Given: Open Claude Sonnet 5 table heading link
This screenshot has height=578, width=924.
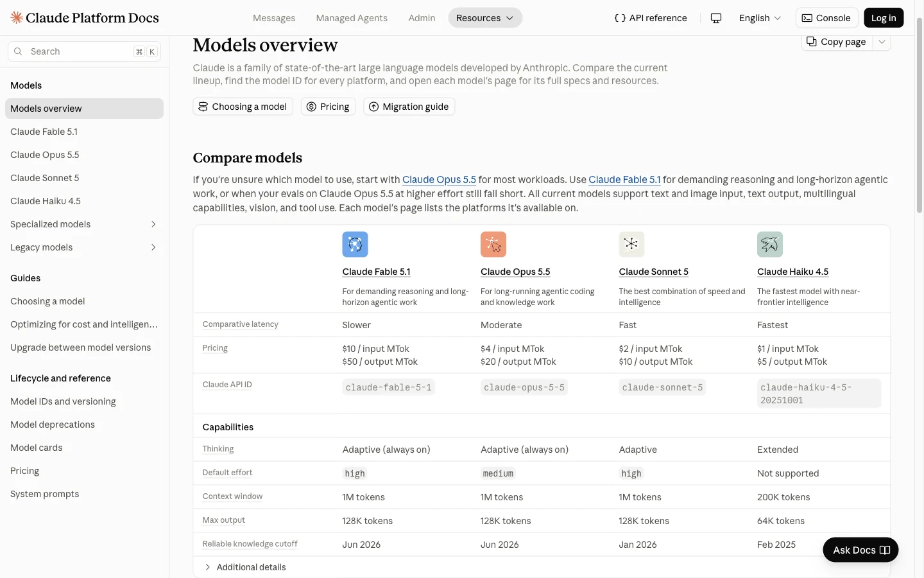Looking at the screenshot, I should click(653, 272).
